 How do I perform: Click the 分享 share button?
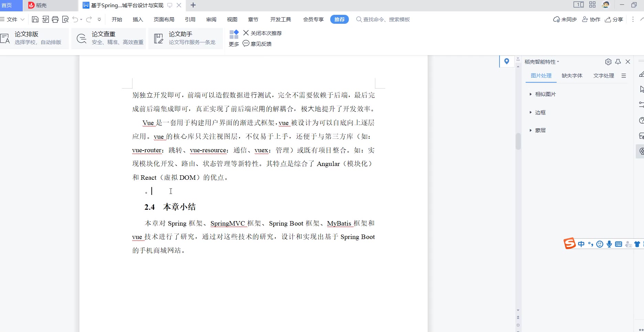tap(614, 19)
